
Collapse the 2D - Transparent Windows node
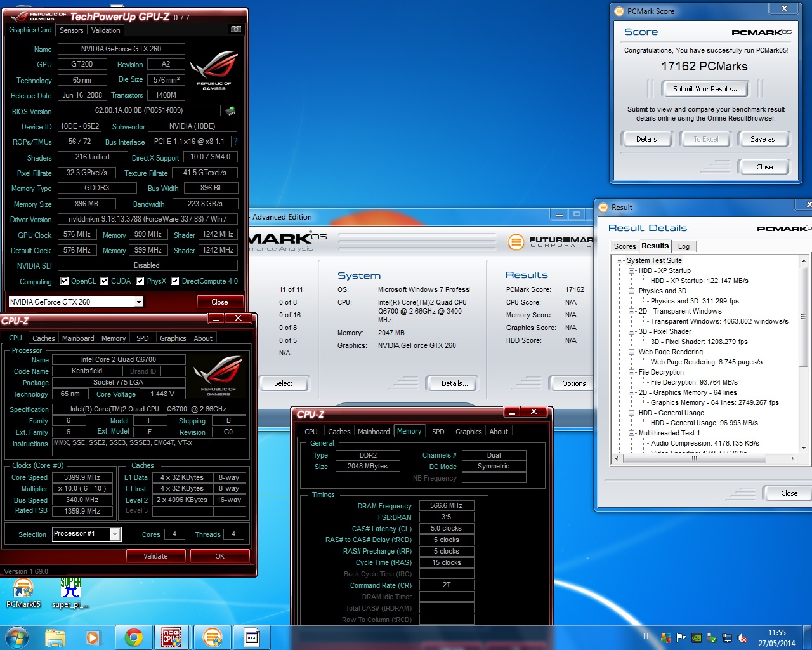(x=632, y=311)
